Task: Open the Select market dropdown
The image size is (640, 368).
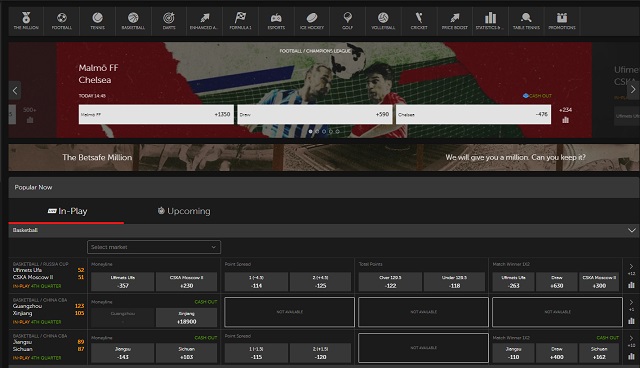Action: [154, 247]
